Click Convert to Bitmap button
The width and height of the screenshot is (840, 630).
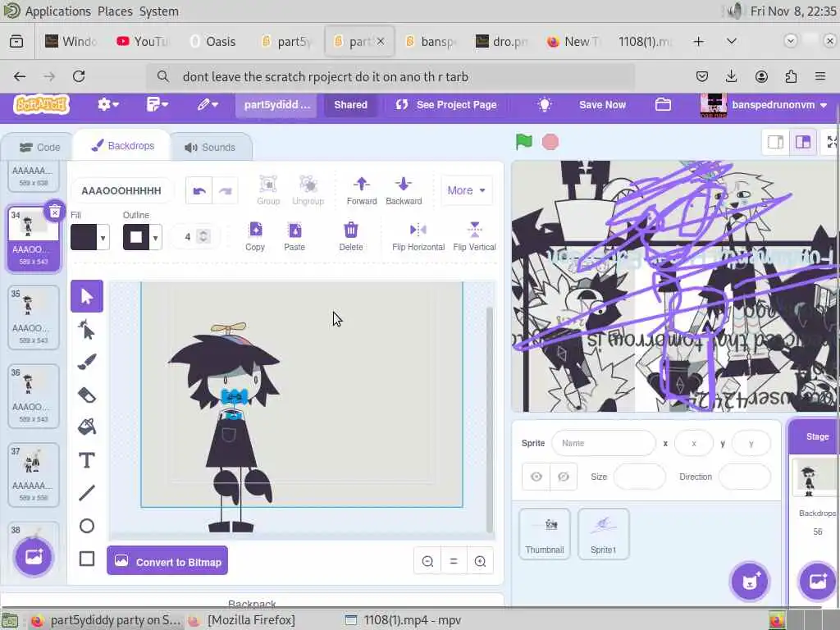pyautogui.click(x=167, y=561)
